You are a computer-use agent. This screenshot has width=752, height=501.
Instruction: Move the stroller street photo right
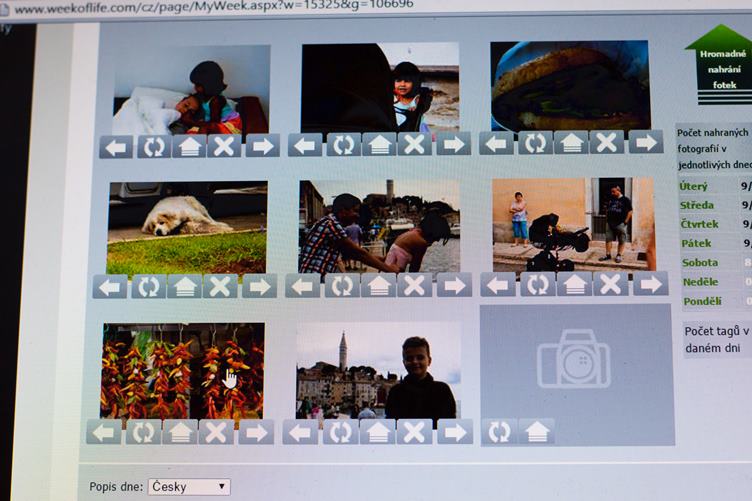pos(651,283)
